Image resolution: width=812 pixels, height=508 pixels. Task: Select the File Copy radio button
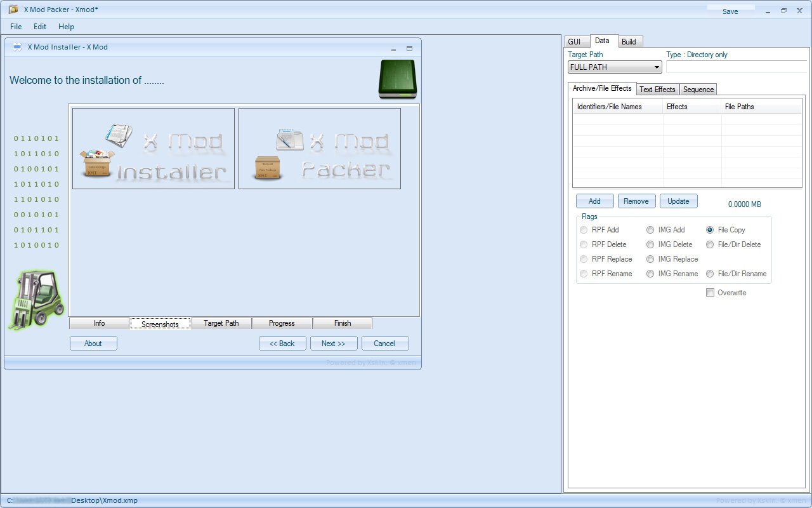click(x=710, y=230)
